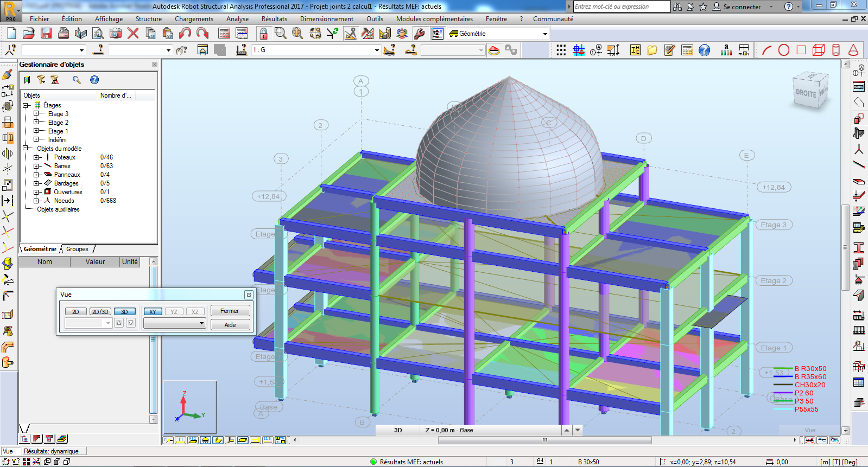
Task: Open the Chargements menu
Action: coord(194,19)
